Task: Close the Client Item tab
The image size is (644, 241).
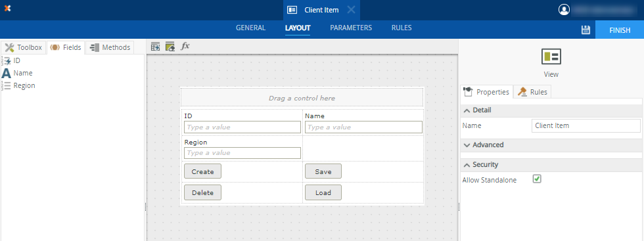Action: (x=351, y=10)
